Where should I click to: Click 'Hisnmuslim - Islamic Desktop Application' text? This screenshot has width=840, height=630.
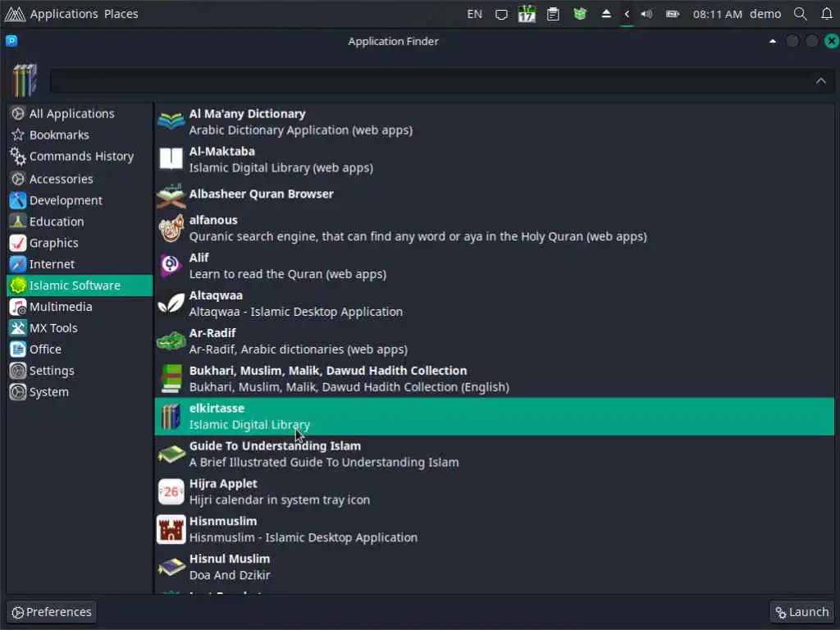304,537
